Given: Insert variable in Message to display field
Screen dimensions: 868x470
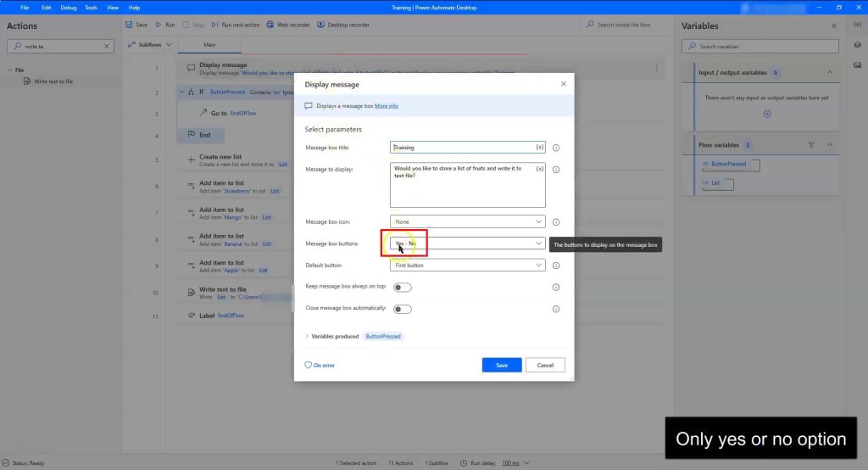Looking at the screenshot, I should [539, 169].
